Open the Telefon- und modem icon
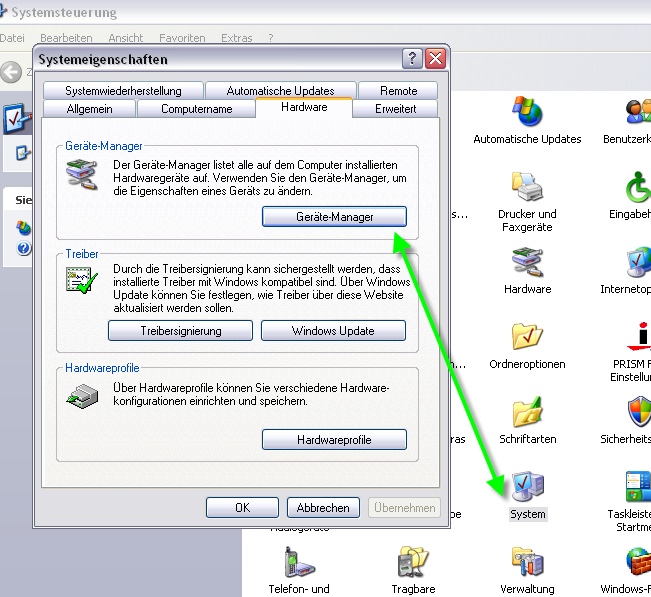Image resolution: width=651 pixels, height=597 pixels. pos(299,562)
